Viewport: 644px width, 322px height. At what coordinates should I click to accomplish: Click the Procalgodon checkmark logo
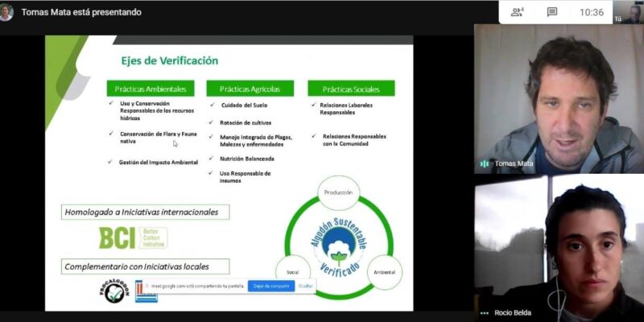tap(113, 291)
